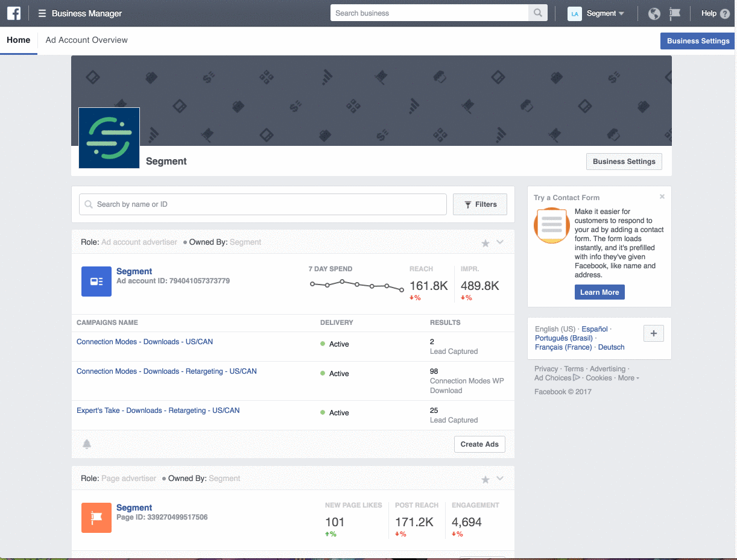Click Learn More about contact forms
Image resolution: width=737 pixels, height=560 pixels.
[599, 292]
